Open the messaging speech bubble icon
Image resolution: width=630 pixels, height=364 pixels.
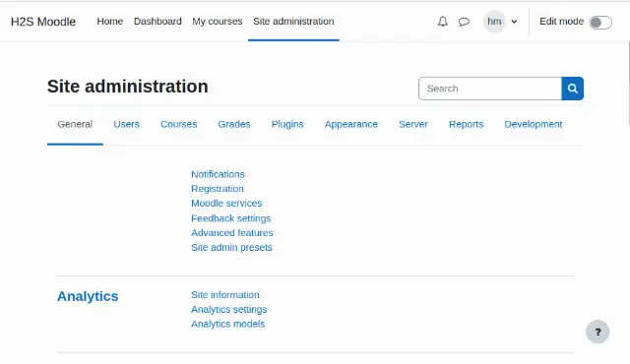464,22
